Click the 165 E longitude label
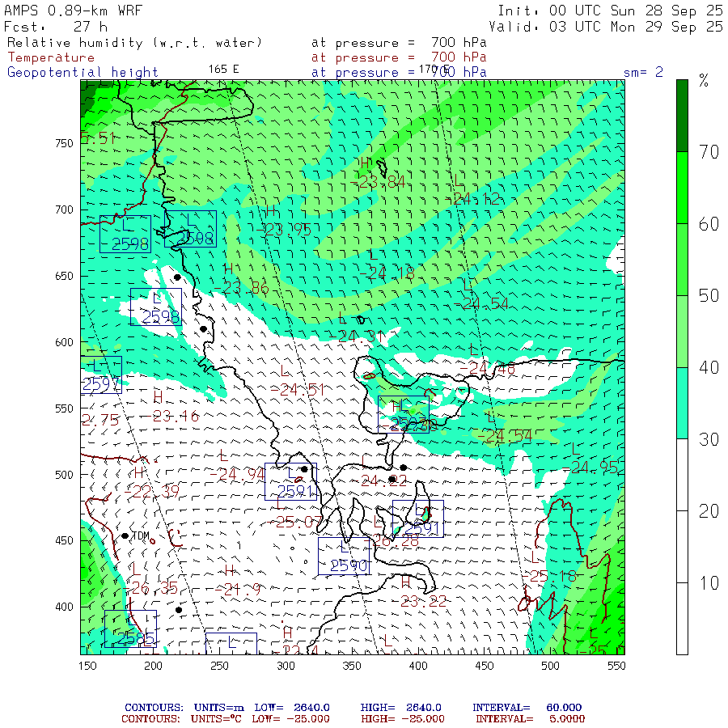The image size is (728, 728). [223, 69]
